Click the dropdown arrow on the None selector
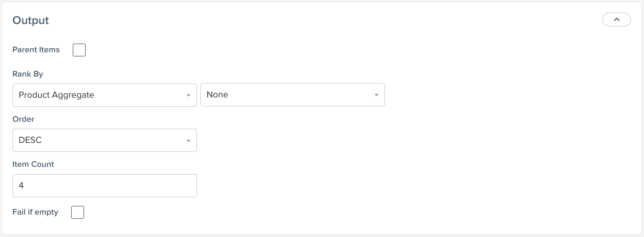 click(376, 95)
